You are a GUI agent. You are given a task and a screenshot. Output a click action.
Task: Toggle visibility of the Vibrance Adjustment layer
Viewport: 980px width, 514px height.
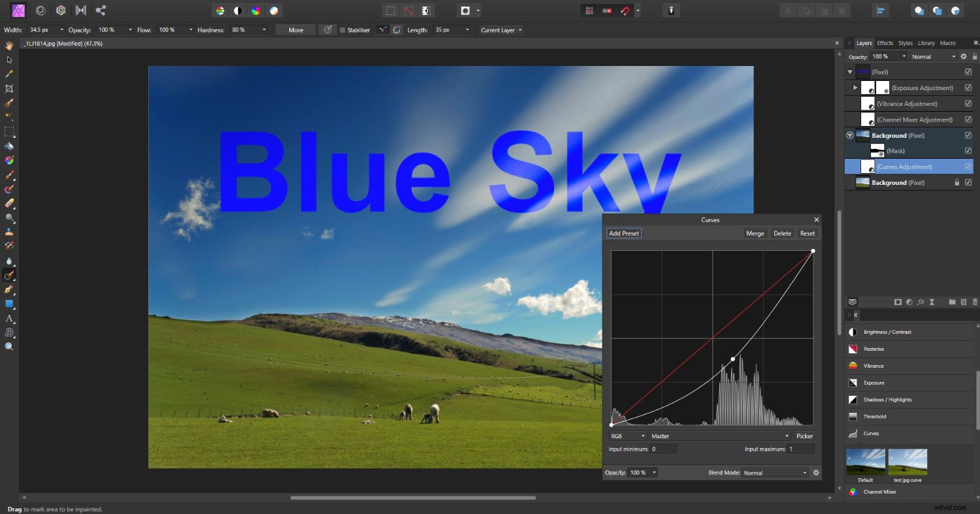coord(968,104)
